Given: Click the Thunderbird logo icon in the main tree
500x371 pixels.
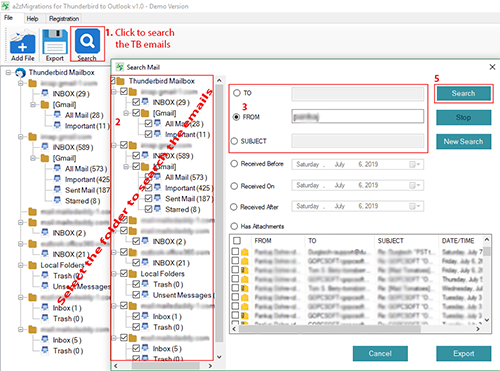Looking at the screenshot, I should click(20, 73).
